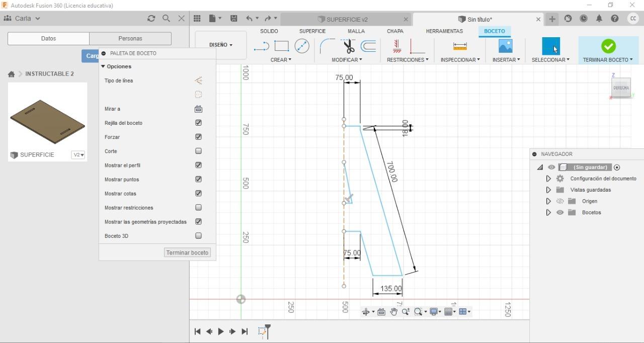Viewport: 644px width, 343px height.
Task: Click the Mirar a icon in sketch palette
Action: point(198,109)
